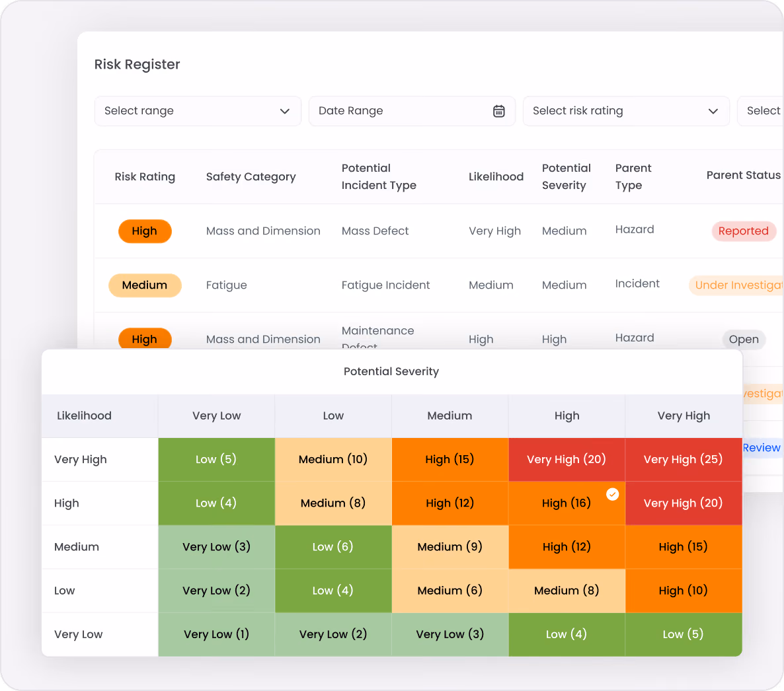Click the Potential Incident Type column header

[x=379, y=177]
